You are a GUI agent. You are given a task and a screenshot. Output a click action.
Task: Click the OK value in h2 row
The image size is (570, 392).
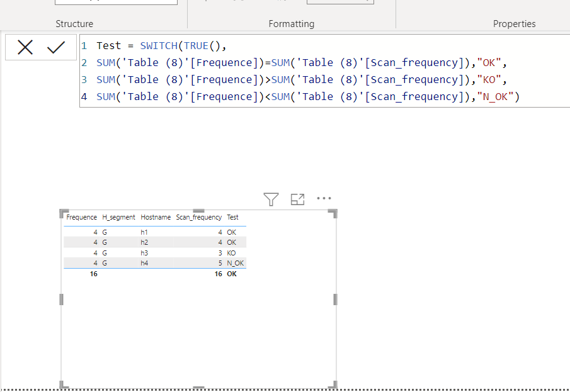coord(232,242)
